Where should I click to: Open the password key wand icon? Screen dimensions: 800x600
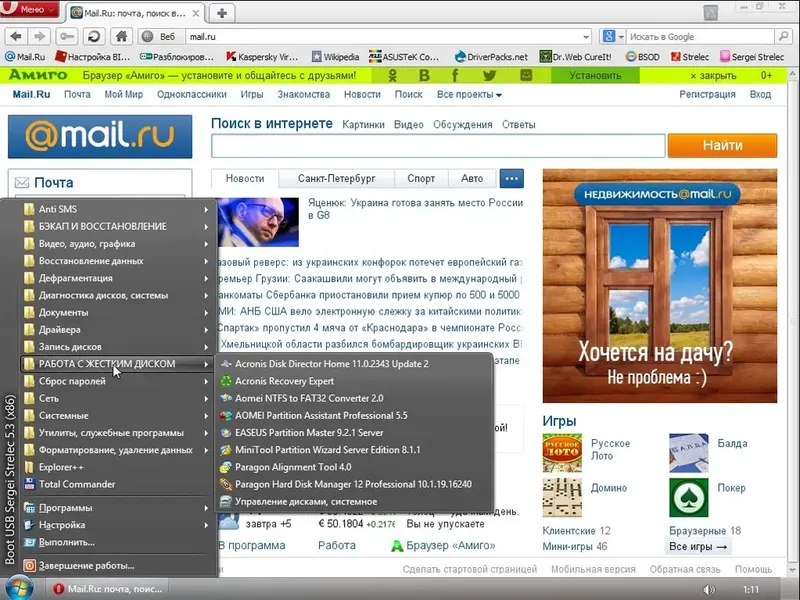[66, 36]
